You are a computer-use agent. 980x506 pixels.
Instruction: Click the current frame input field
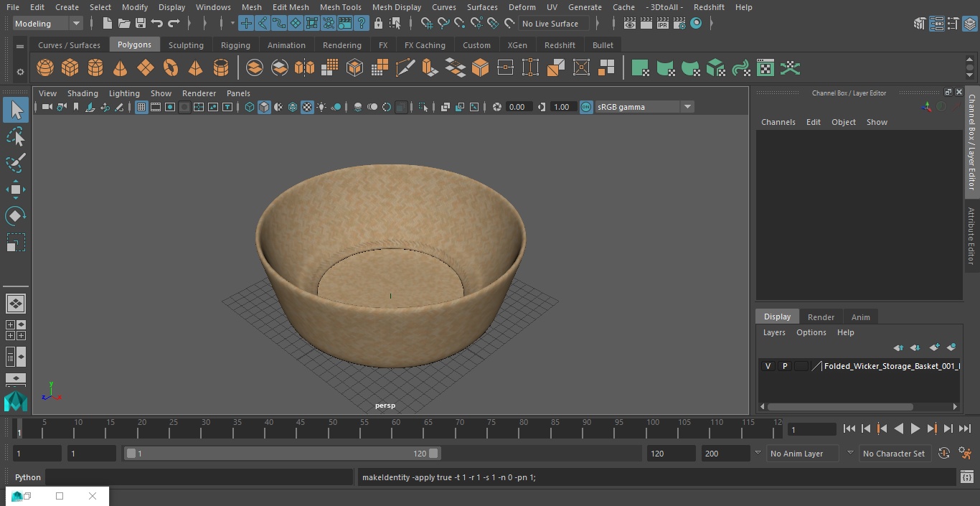point(811,429)
